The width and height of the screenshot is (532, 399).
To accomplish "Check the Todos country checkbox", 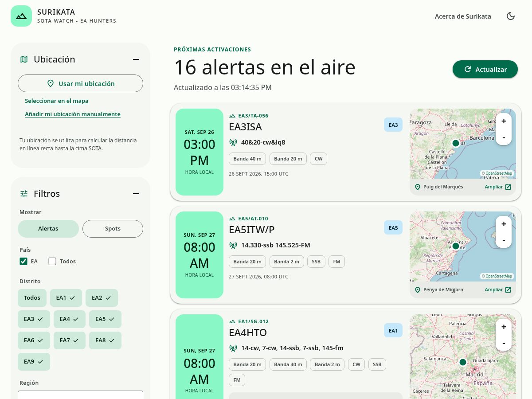I will pyautogui.click(x=52, y=262).
